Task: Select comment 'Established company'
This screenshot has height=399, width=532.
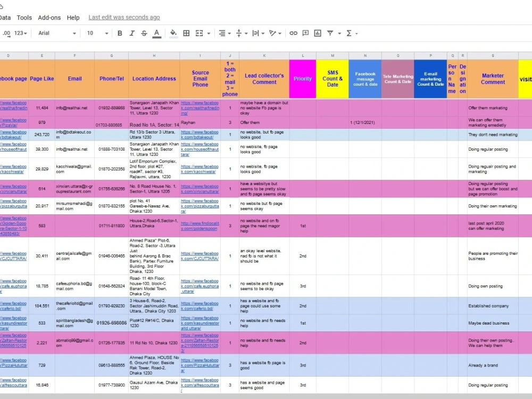Action: click(493, 306)
